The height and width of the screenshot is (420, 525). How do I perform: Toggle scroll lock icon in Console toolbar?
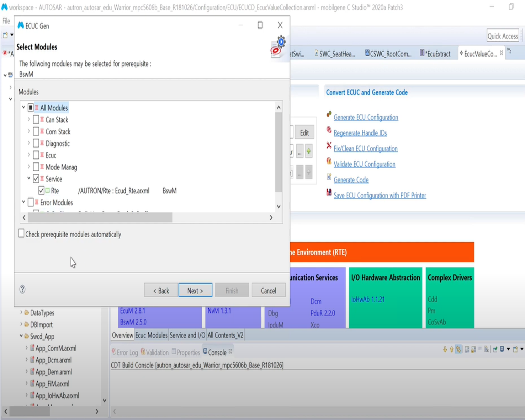click(x=473, y=349)
